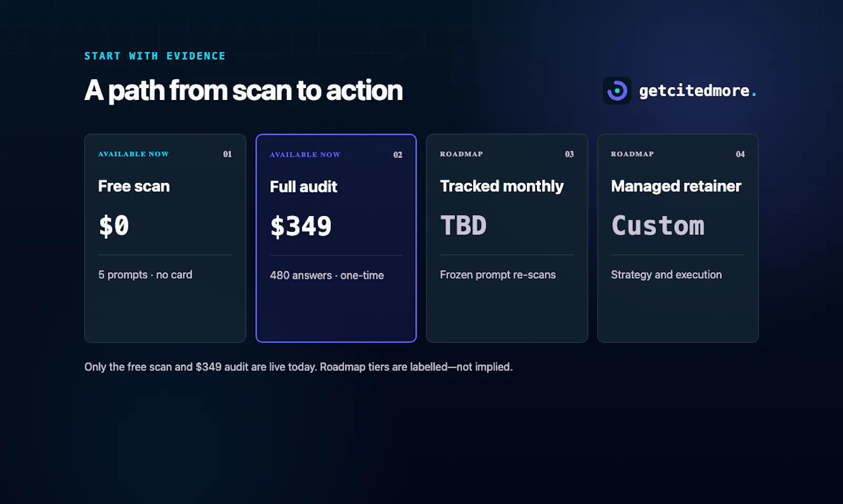Click the ROADMAP badge on card 04
The width and height of the screenshot is (843, 504).
click(x=632, y=154)
